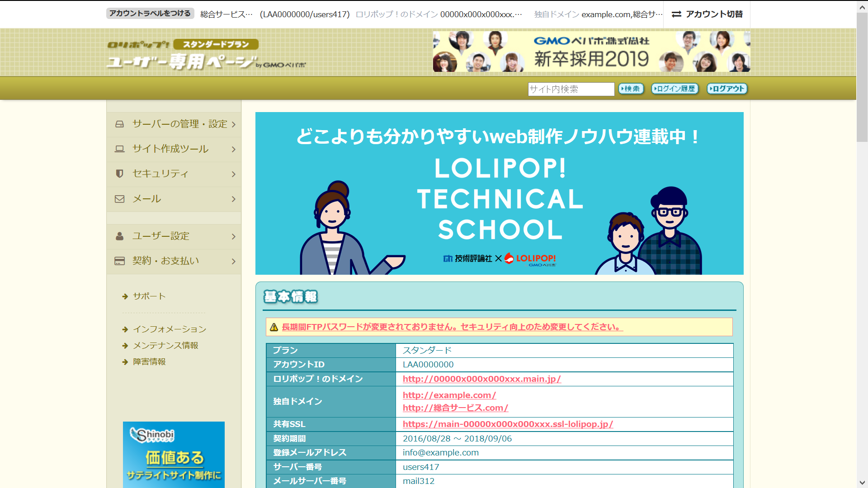Click the envelope icon beside メール
Viewport: 868px width, 488px height.
119,199
